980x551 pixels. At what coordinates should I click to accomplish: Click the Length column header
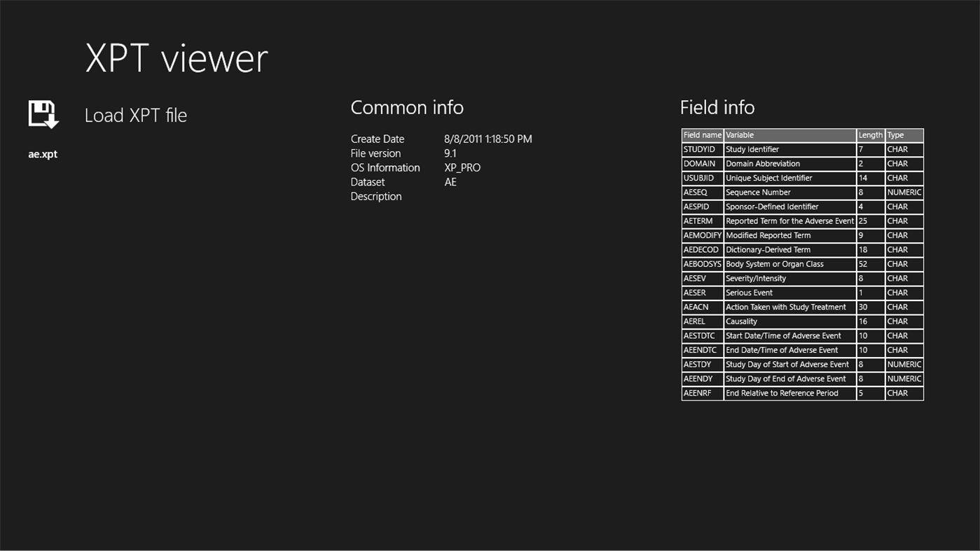coord(870,134)
